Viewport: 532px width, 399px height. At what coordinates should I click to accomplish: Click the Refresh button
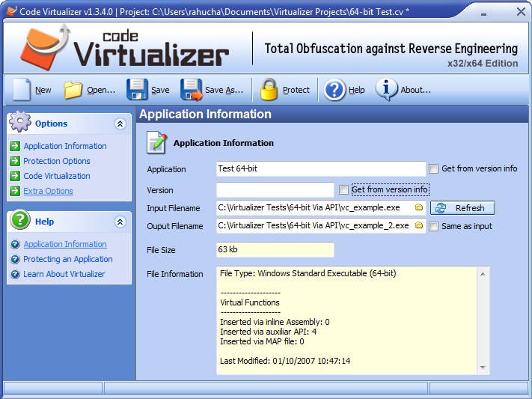(x=462, y=208)
